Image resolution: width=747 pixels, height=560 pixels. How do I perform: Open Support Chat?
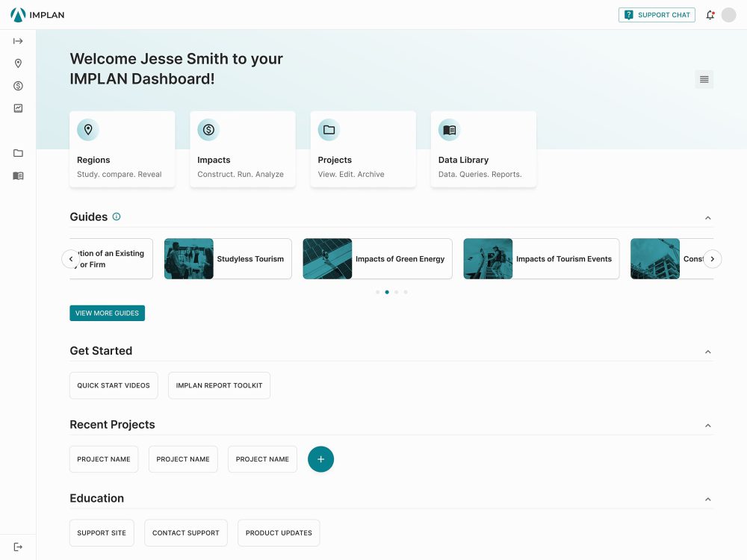(x=657, y=15)
